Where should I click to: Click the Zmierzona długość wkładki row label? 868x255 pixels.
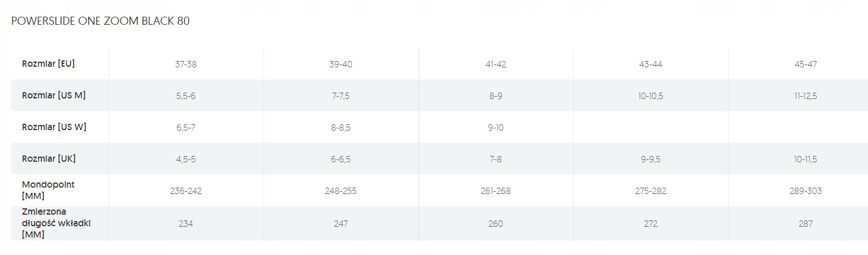[x=57, y=223]
